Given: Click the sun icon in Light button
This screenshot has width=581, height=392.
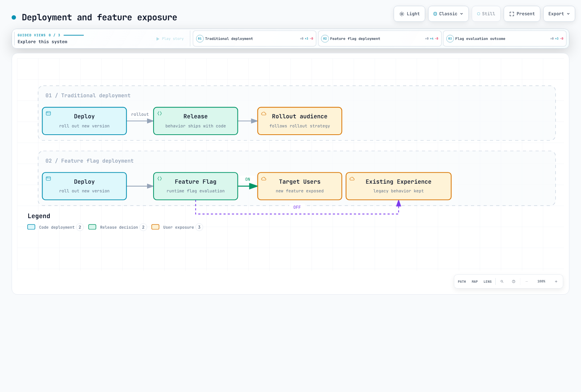Looking at the screenshot, I should (402, 14).
